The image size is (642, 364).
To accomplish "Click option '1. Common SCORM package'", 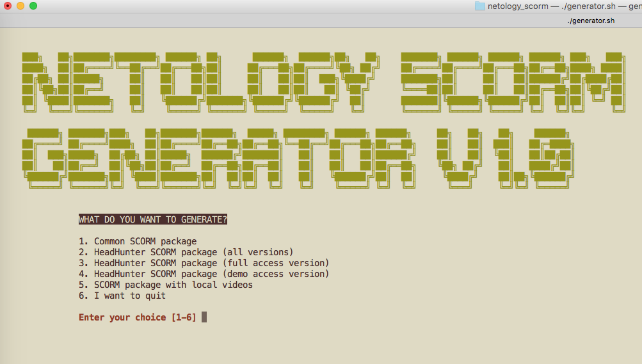I will tap(138, 241).
